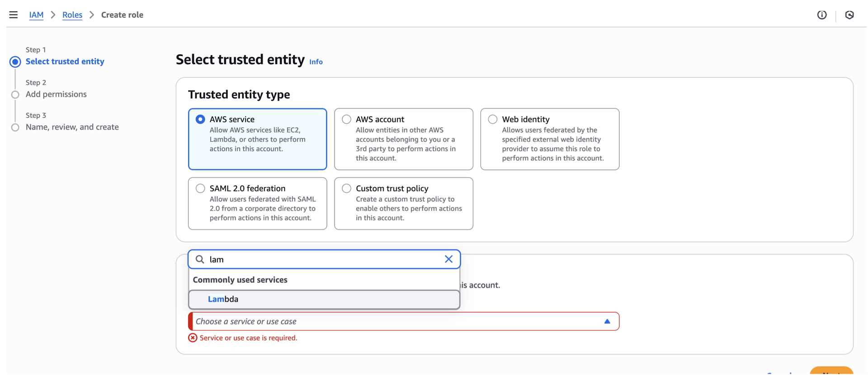Select SAML 2.0 federation radio button
Image resolution: width=868 pixels, height=375 pixels.
(x=200, y=188)
